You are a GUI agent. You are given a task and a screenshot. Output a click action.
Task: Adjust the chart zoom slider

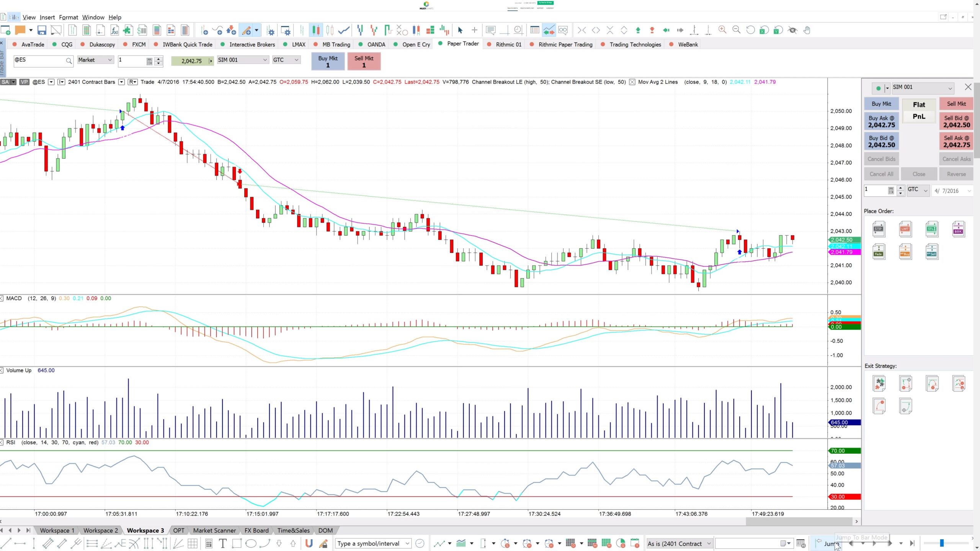(x=942, y=543)
